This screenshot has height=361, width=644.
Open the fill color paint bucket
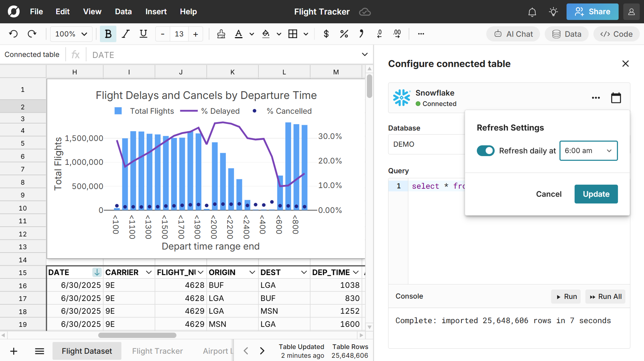(266, 34)
